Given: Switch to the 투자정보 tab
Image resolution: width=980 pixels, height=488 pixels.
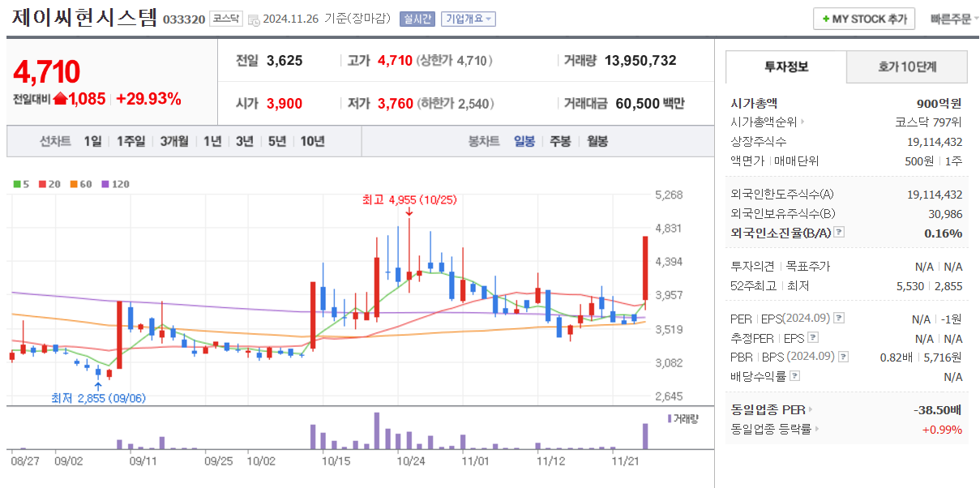Looking at the screenshot, I should point(786,66).
